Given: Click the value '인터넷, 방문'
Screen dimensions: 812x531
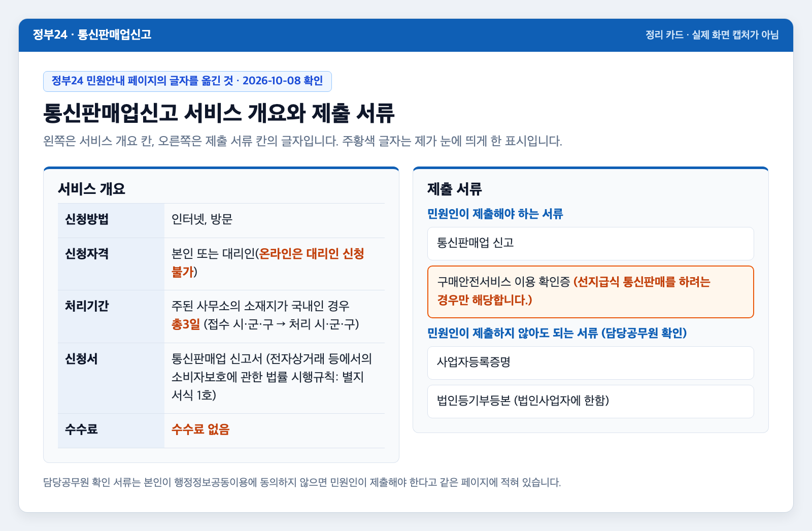Looking at the screenshot, I should 202,219.
